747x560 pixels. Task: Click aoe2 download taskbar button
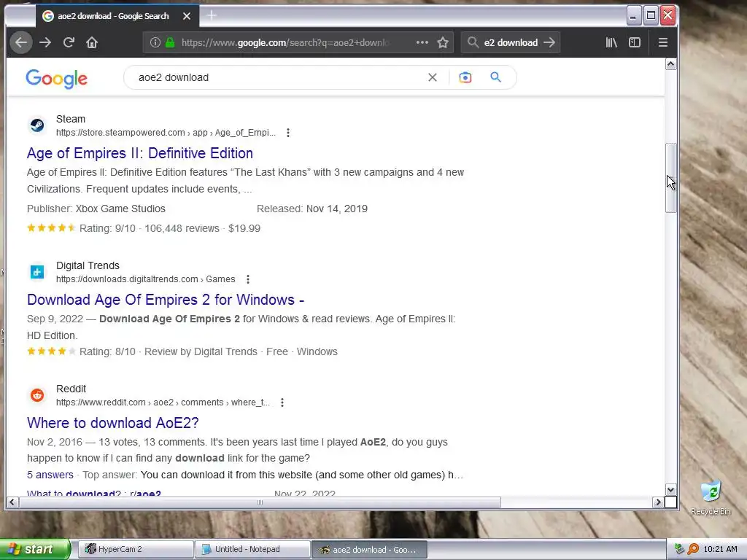369,550
